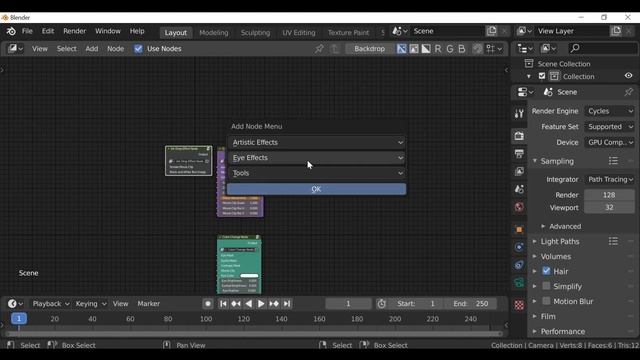Viewport: 640px width, 360px height.
Task: Open the Integrator Path Tracing dropdown
Action: (x=610, y=179)
